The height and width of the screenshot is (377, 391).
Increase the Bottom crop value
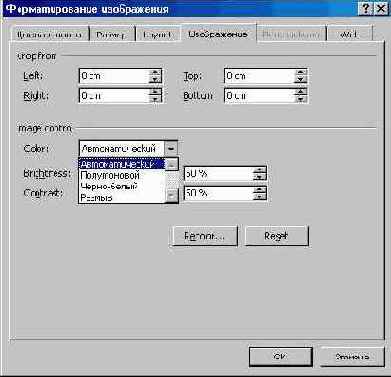(301, 92)
